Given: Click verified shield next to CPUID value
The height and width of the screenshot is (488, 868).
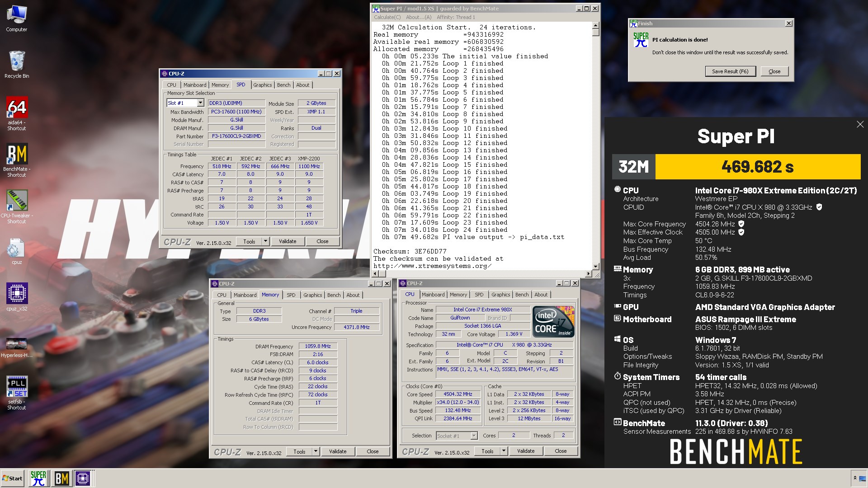Looking at the screenshot, I should [819, 207].
